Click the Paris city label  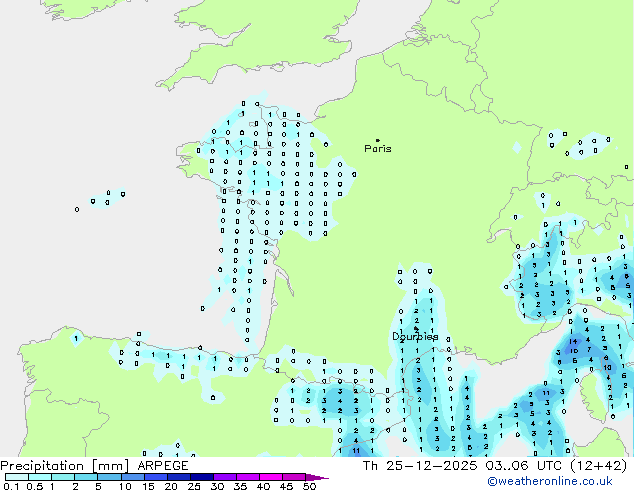click(x=378, y=149)
